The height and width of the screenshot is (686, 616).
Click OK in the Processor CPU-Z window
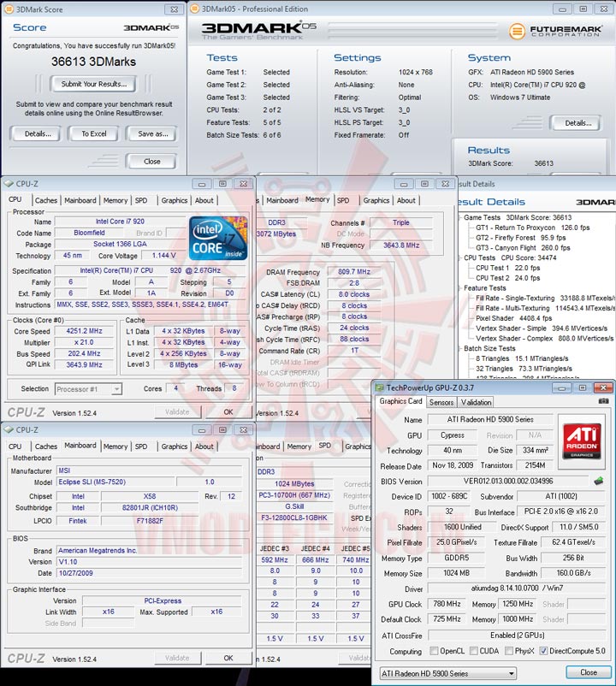228,412
